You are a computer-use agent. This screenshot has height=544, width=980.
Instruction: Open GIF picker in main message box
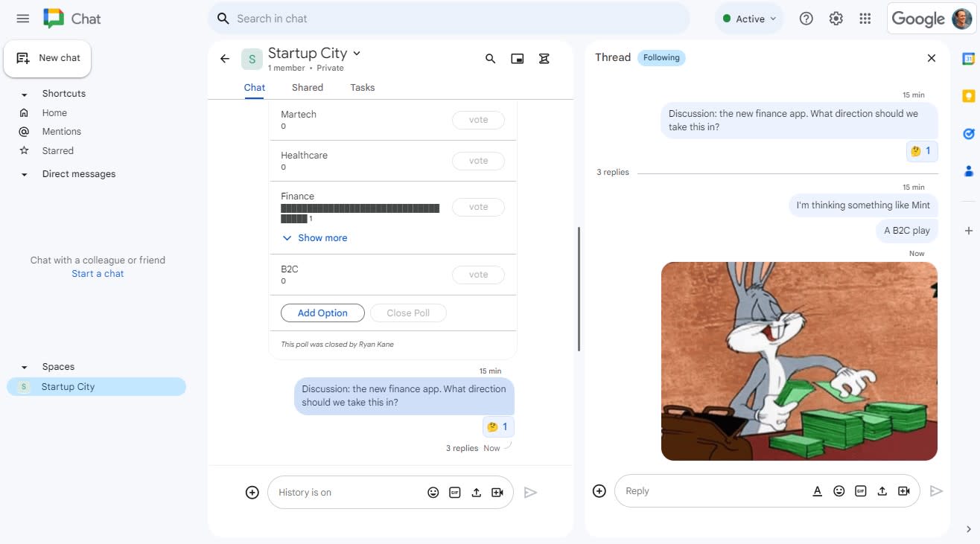454,492
